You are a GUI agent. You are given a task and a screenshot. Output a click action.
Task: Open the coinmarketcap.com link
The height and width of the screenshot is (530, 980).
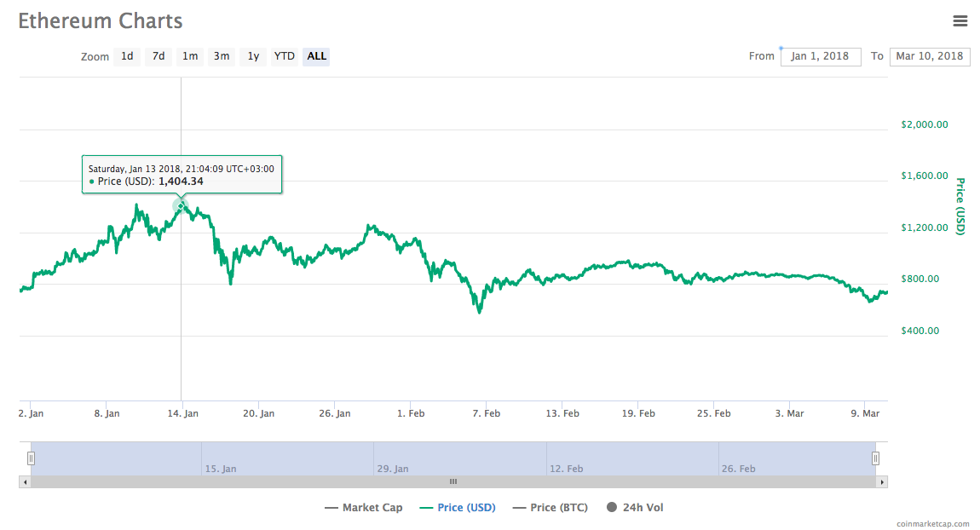tap(932, 523)
